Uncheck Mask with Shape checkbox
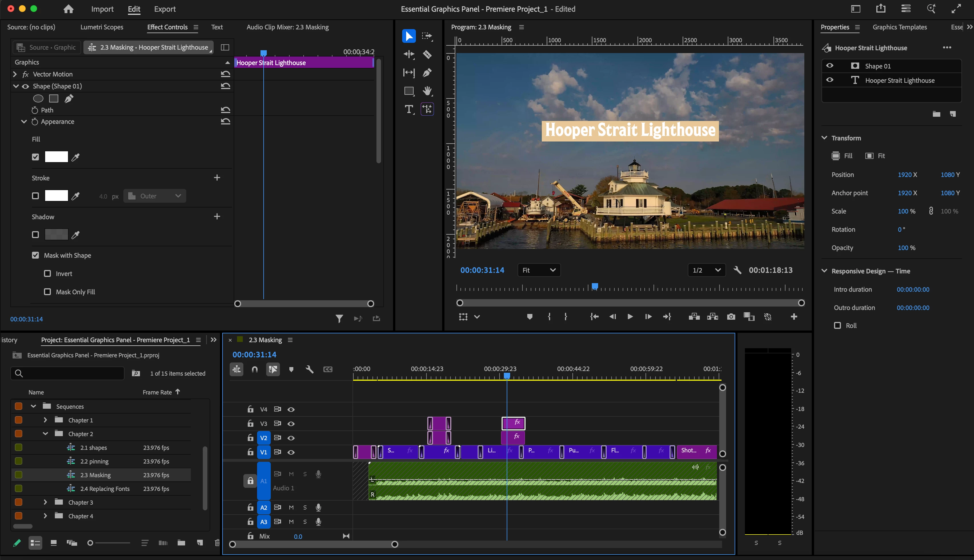Viewport: 974px width, 560px height. pos(35,255)
